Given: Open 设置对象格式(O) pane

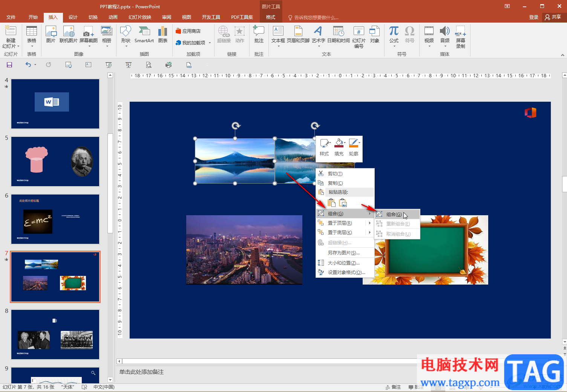Looking at the screenshot, I should [x=345, y=273].
